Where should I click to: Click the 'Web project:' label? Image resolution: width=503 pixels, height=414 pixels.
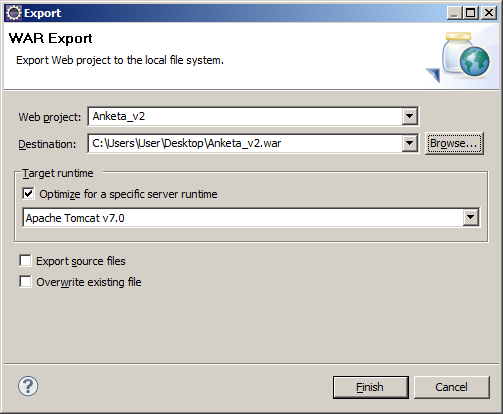[50, 117]
